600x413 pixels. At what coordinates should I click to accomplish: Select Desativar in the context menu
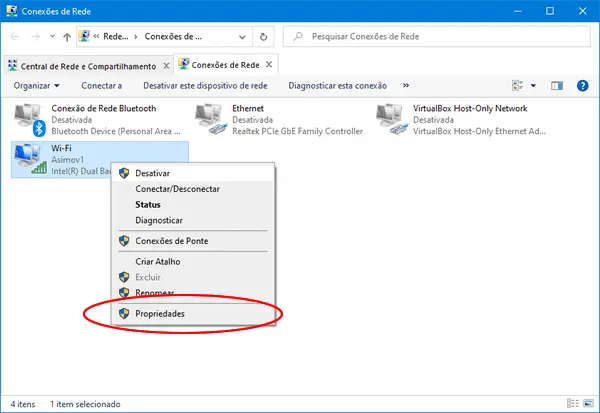(x=152, y=173)
